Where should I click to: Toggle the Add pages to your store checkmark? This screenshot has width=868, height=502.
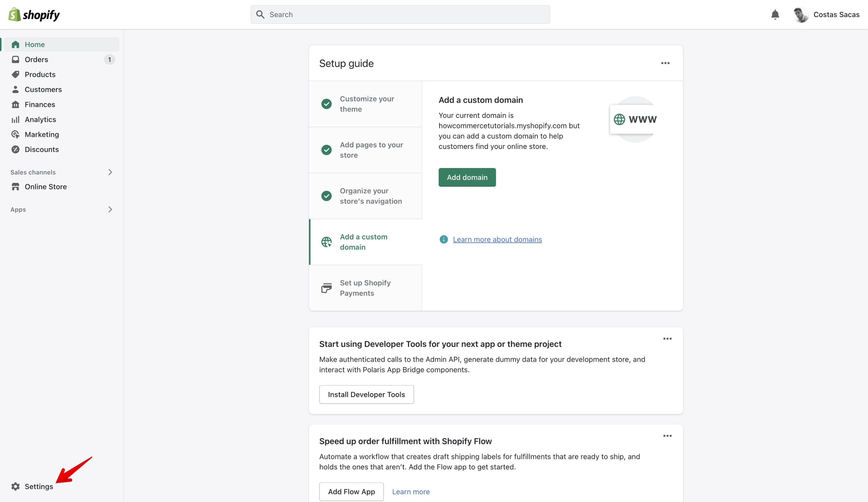point(326,150)
